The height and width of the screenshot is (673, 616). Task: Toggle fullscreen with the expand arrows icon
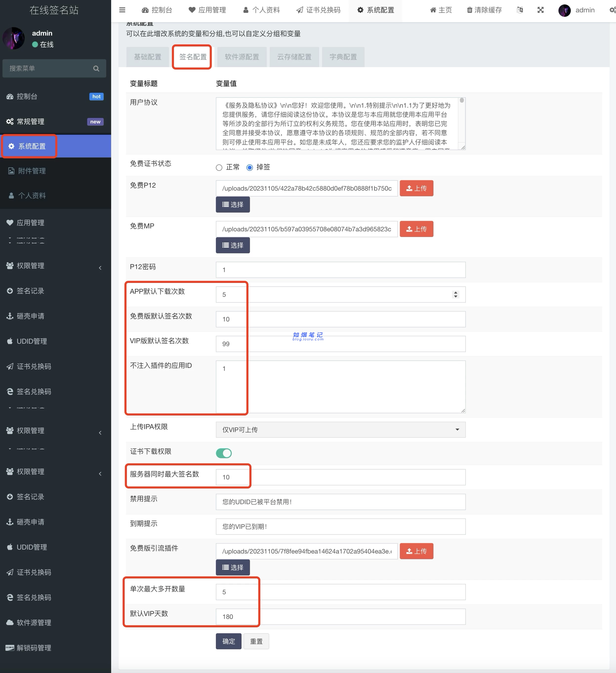tap(540, 10)
